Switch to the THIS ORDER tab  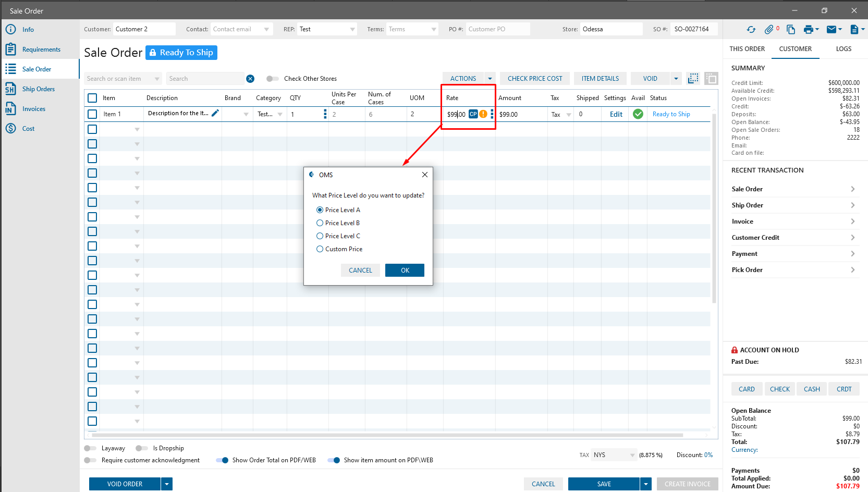[747, 49]
